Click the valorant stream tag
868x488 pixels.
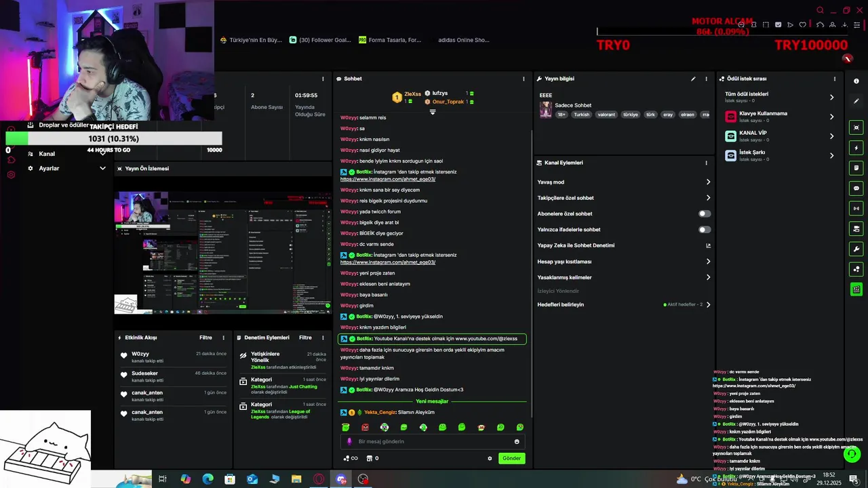[606, 115]
